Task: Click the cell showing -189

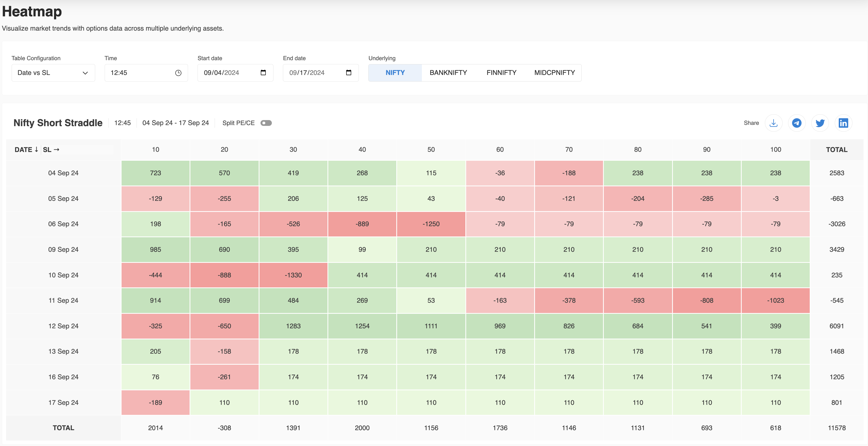Action: [x=155, y=402]
